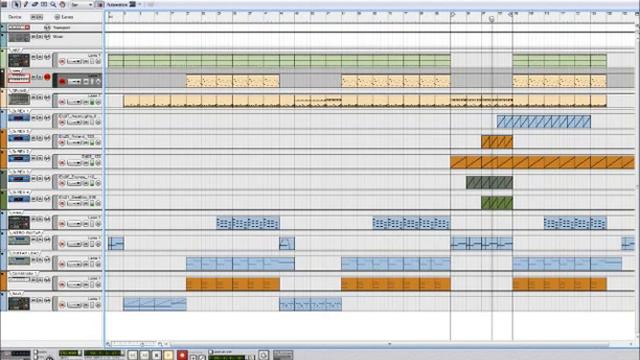This screenshot has width=640, height=360.
Task: Open lane dropdown of solid orange clips track
Action: [74, 284]
